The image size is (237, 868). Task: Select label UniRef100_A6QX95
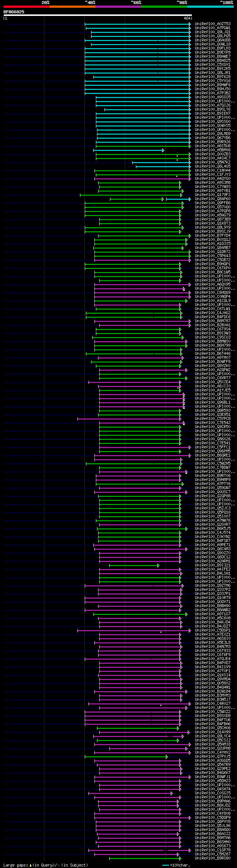(213, 285)
